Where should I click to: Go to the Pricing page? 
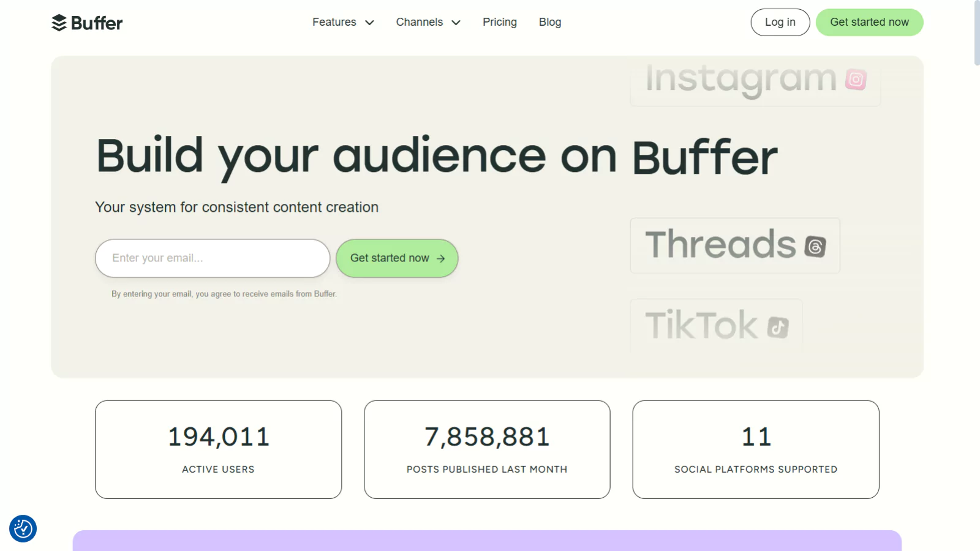click(500, 22)
